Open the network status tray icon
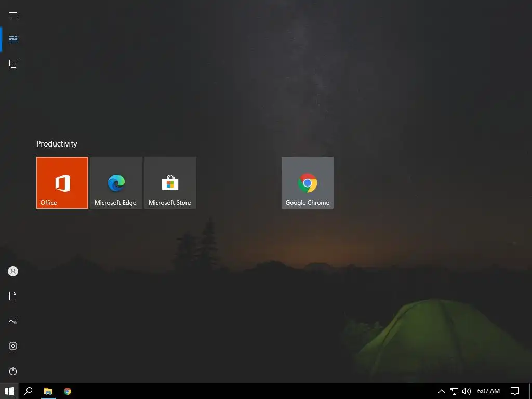532x399 pixels. (x=454, y=391)
